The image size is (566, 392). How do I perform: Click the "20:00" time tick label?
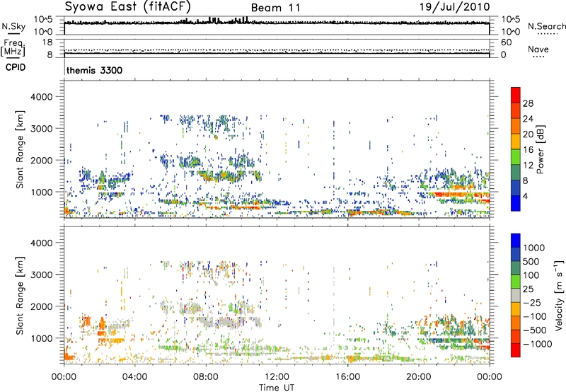click(418, 377)
